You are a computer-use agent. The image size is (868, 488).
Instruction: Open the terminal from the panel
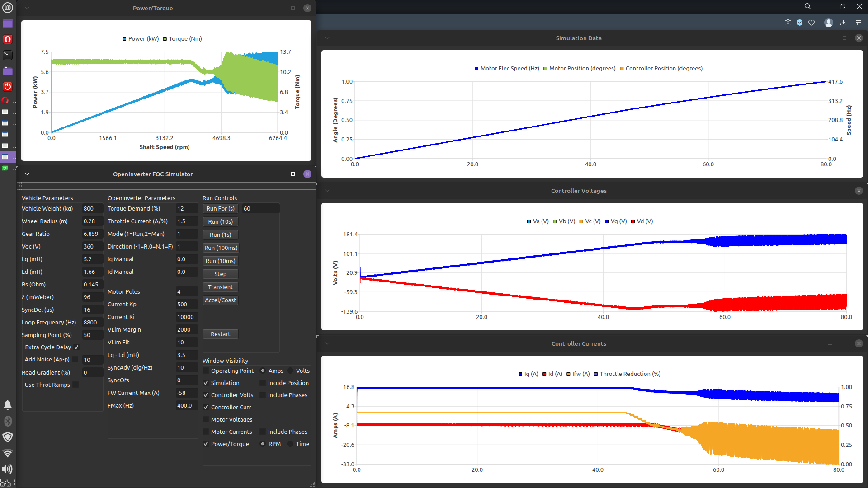pos(8,55)
